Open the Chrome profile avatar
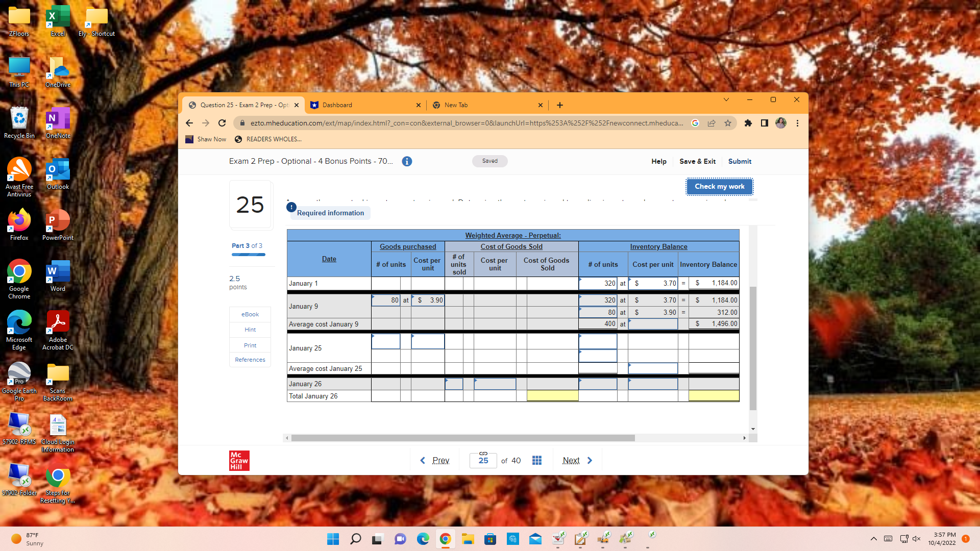 (780, 123)
